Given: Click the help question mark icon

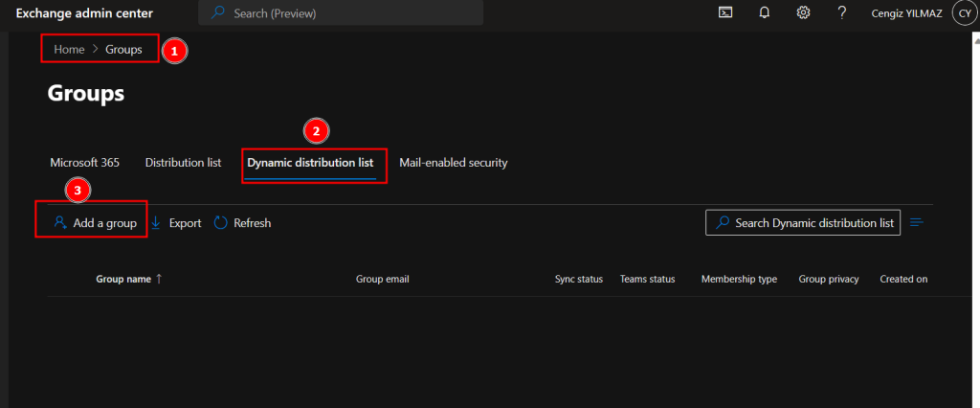Looking at the screenshot, I should click(x=841, y=13).
